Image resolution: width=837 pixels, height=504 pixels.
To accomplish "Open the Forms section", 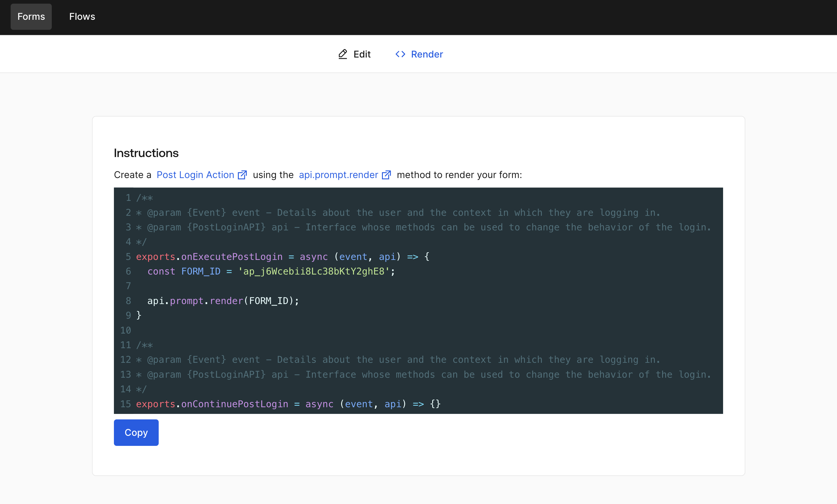I will (31, 17).
